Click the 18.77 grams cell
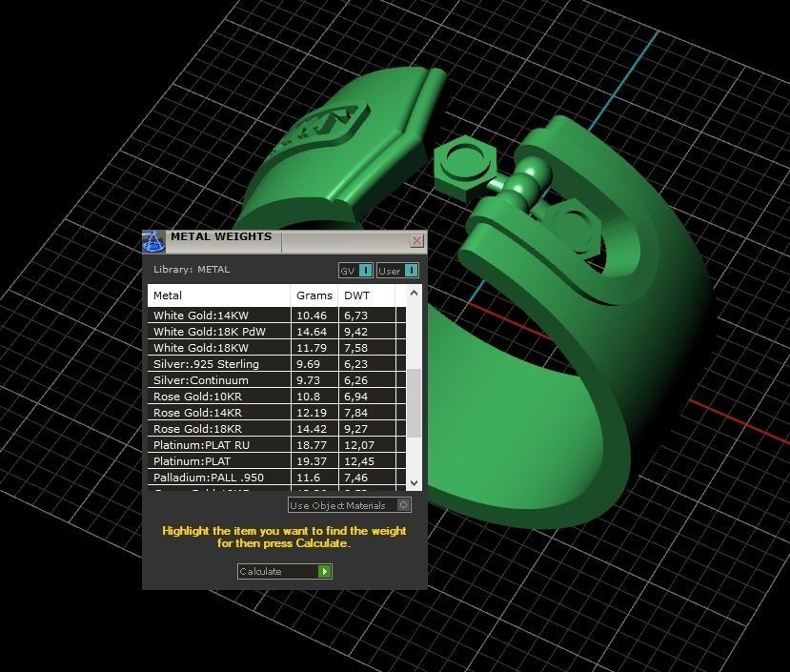The height and width of the screenshot is (672, 790). (x=314, y=444)
